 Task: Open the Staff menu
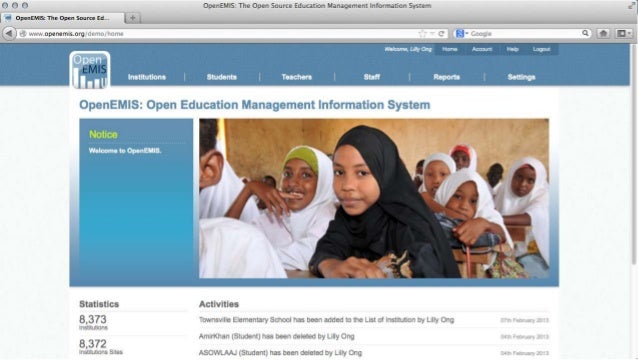click(372, 77)
